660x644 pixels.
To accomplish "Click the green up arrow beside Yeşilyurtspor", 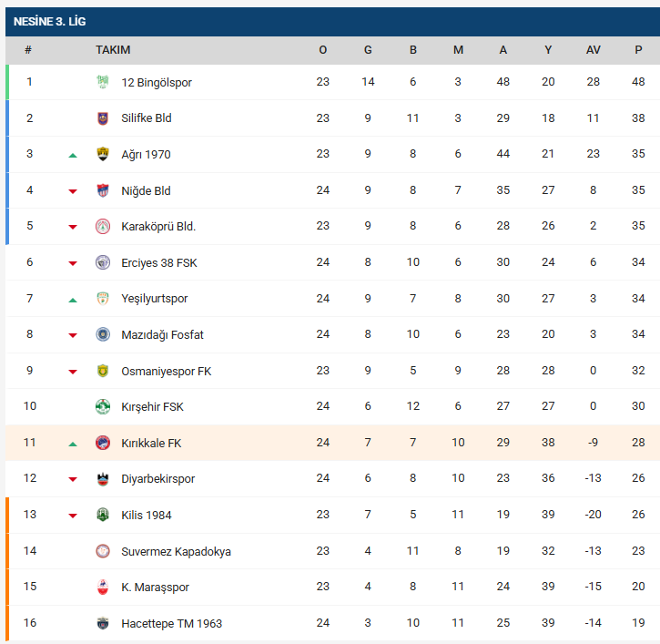I will click(73, 300).
